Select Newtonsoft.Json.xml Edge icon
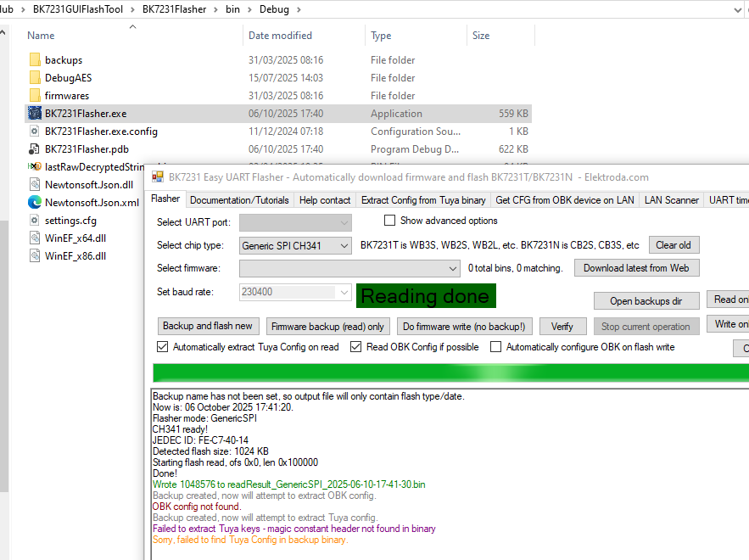Viewport: 749px width, 560px height. click(x=35, y=202)
